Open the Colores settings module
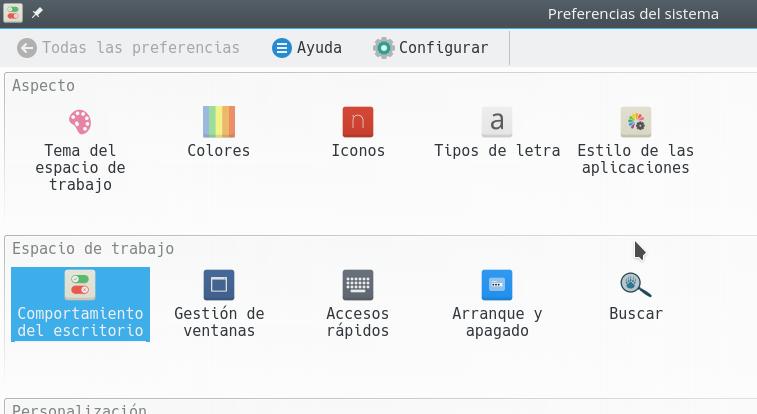Viewport: 757px width, 414px height. [219, 133]
